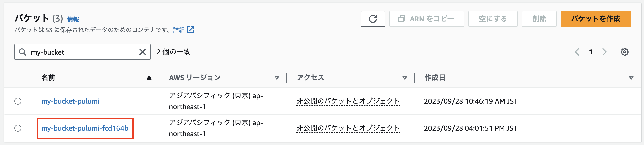Screen dimensions: 644x145
Task: Click page number 1 in pagination
Action: click(591, 52)
